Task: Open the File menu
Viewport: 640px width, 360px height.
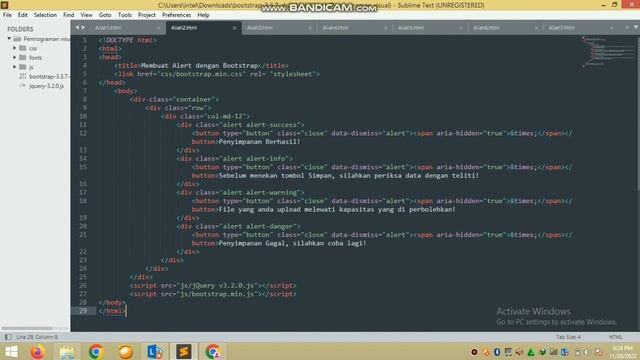Action: pos(7,15)
